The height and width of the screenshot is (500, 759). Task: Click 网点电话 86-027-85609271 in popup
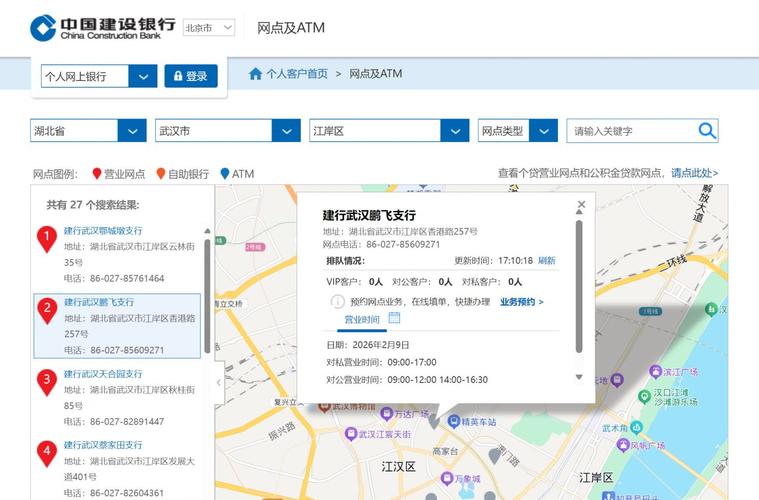[381, 244]
